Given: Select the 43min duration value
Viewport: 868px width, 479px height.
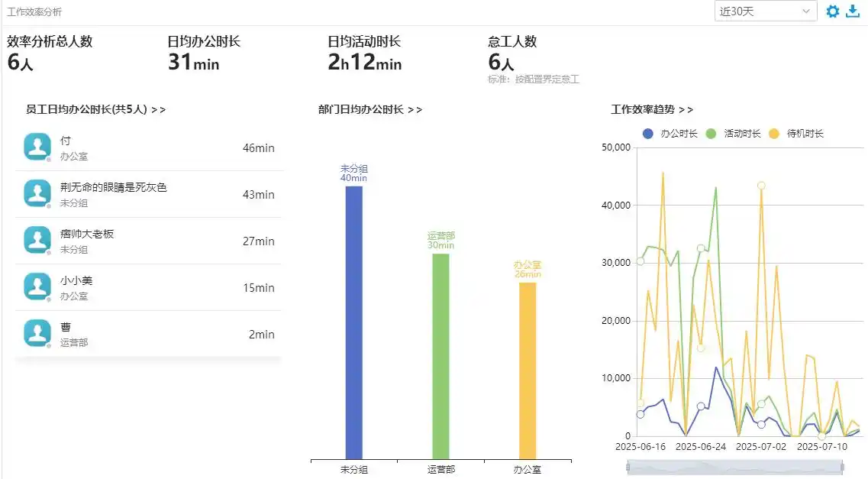Looking at the screenshot, I should pyautogui.click(x=259, y=194).
